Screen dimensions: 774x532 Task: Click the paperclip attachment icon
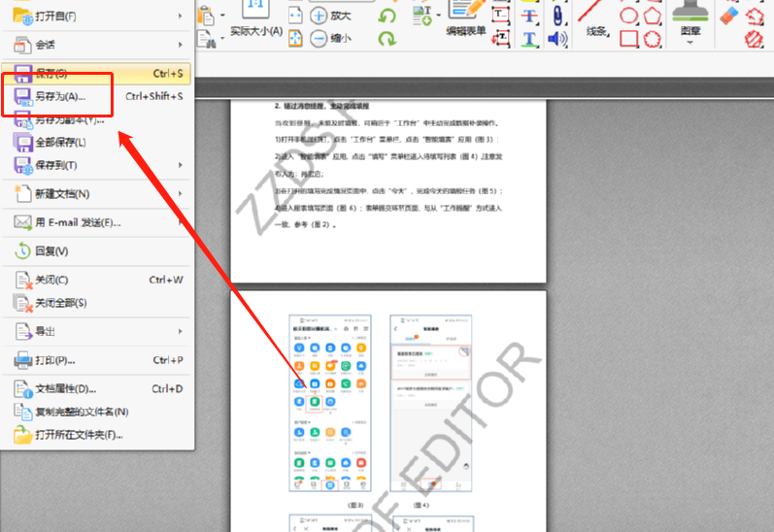pyautogui.click(x=557, y=16)
